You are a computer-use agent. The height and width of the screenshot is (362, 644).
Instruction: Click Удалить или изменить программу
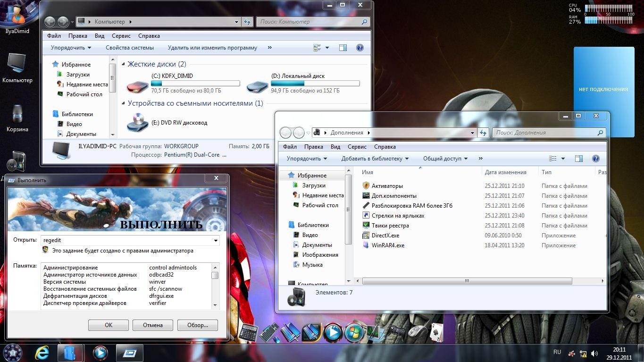[x=212, y=48]
